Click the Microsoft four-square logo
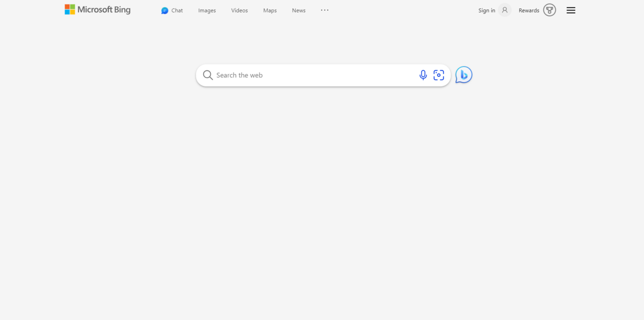The image size is (644, 320). pos(70,10)
